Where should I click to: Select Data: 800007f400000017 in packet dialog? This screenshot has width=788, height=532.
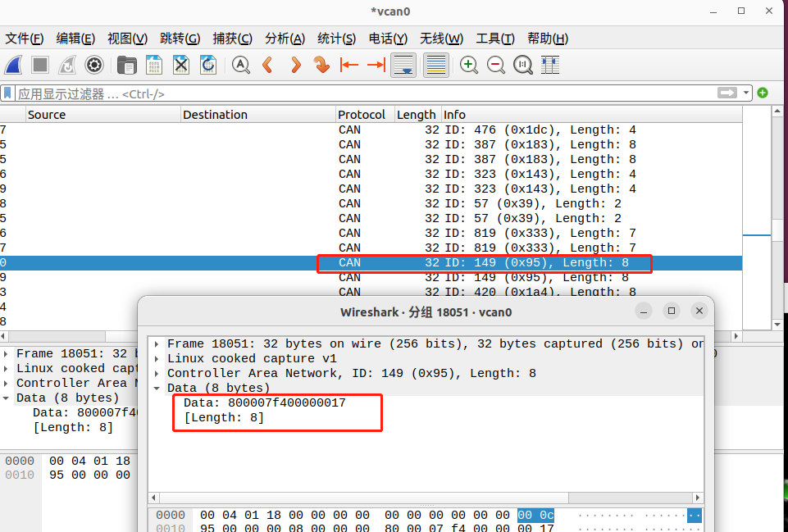pyautogui.click(x=264, y=402)
